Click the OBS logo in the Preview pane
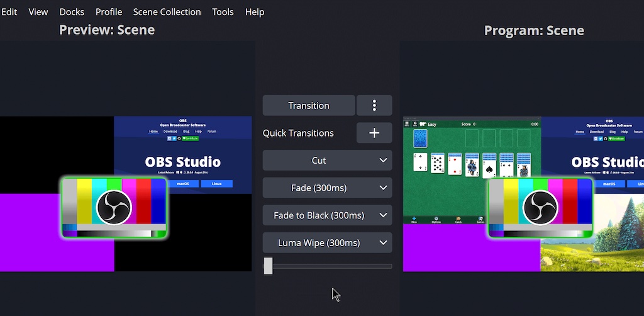Image resolution: width=644 pixels, height=316 pixels. point(114,207)
